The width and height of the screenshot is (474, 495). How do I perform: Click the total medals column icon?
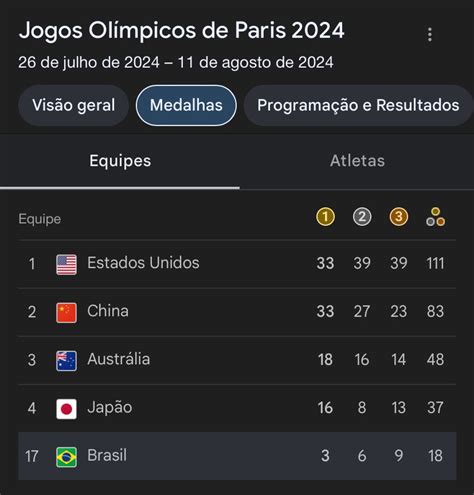click(x=435, y=217)
